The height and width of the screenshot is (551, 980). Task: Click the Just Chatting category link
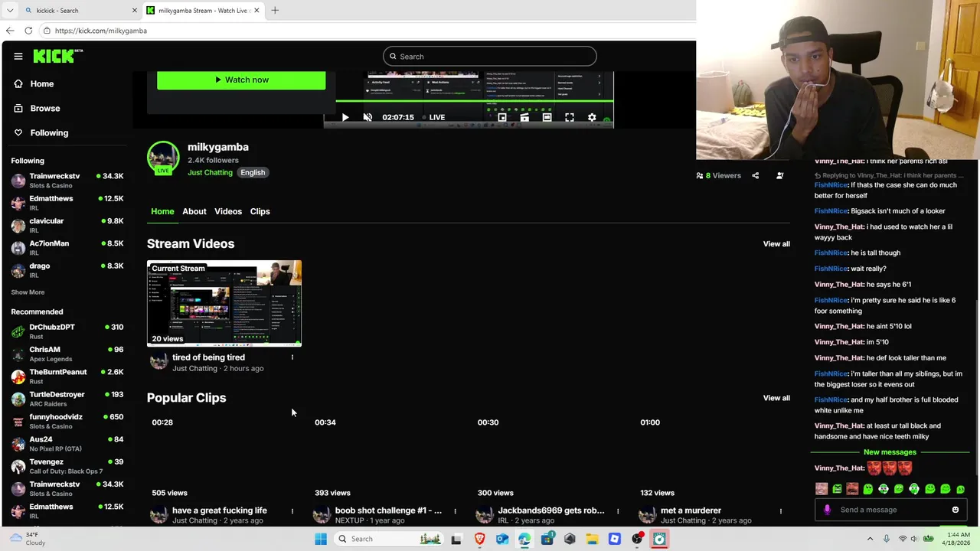point(210,172)
